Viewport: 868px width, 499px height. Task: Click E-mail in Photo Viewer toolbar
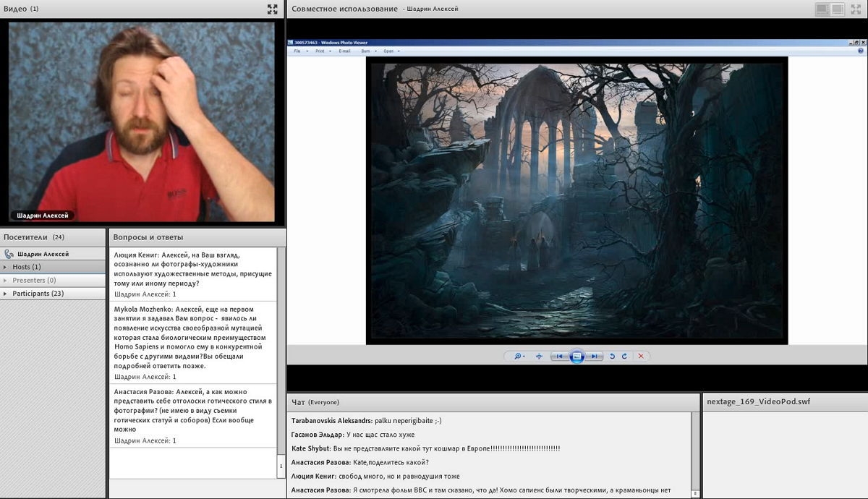tap(344, 51)
